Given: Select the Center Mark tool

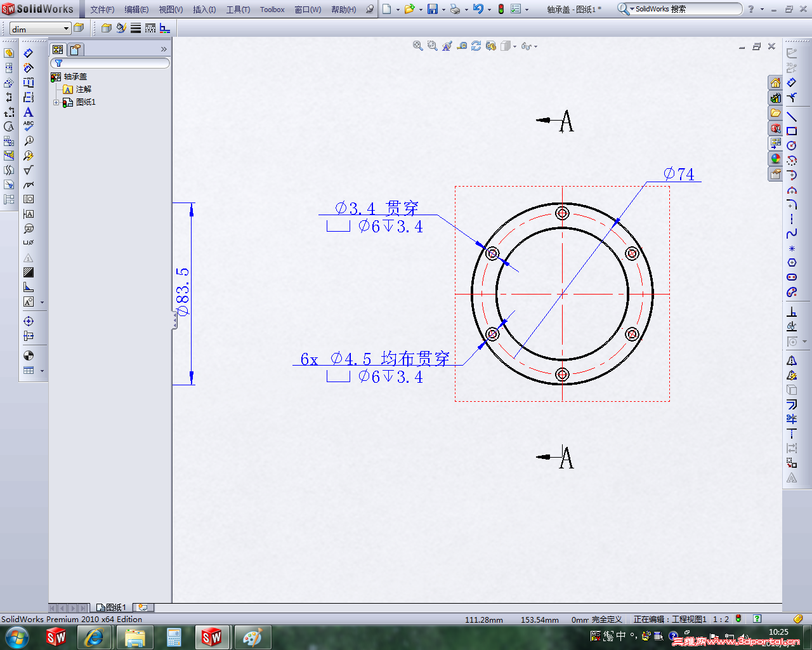Looking at the screenshot, I should click(x=29, y=321).
